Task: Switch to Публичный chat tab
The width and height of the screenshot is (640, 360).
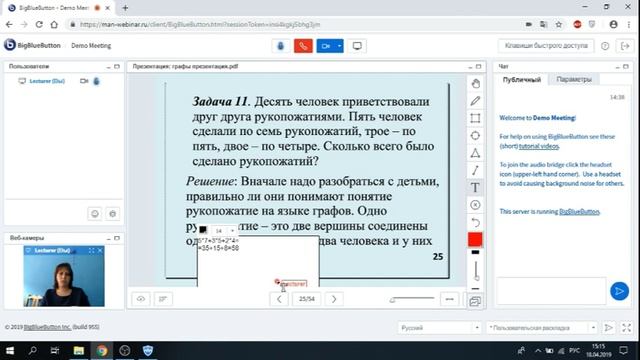Action: point(522,80)
